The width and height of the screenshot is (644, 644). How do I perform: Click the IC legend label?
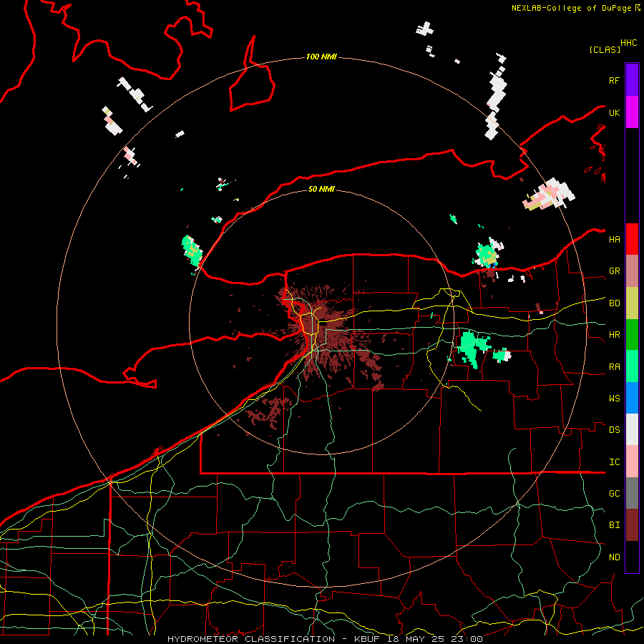pos(614,462)
